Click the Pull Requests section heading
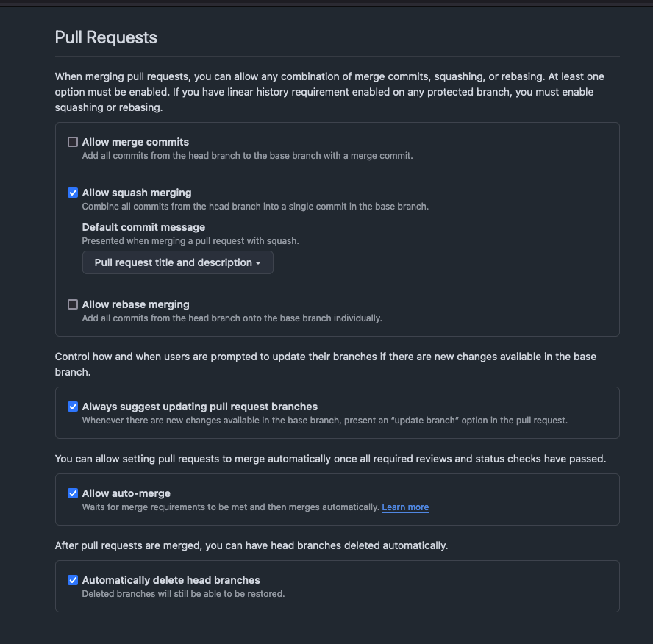 pos(106,37)
